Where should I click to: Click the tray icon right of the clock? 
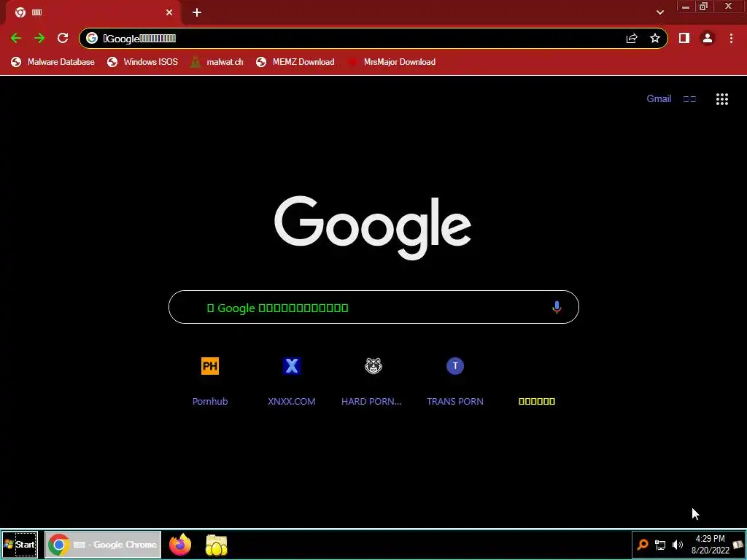pyautogui.click(x=738, y=544)
